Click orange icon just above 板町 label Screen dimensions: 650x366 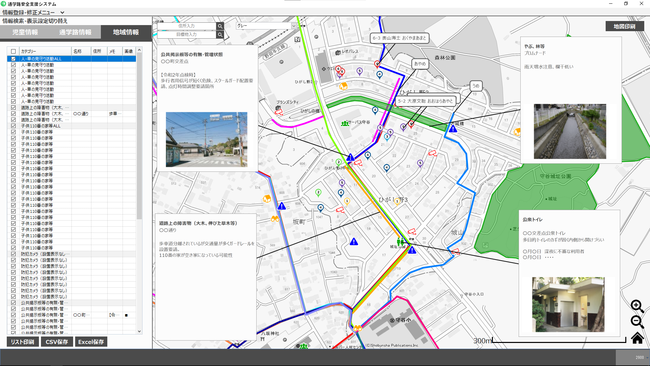pos(275,218)
